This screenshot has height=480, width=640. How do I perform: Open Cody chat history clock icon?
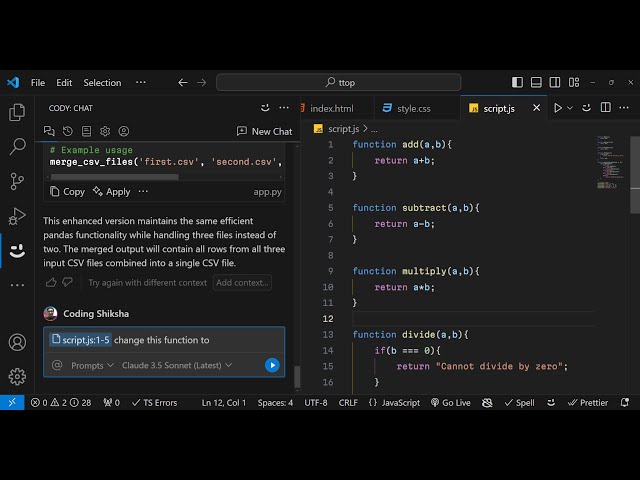68,131
